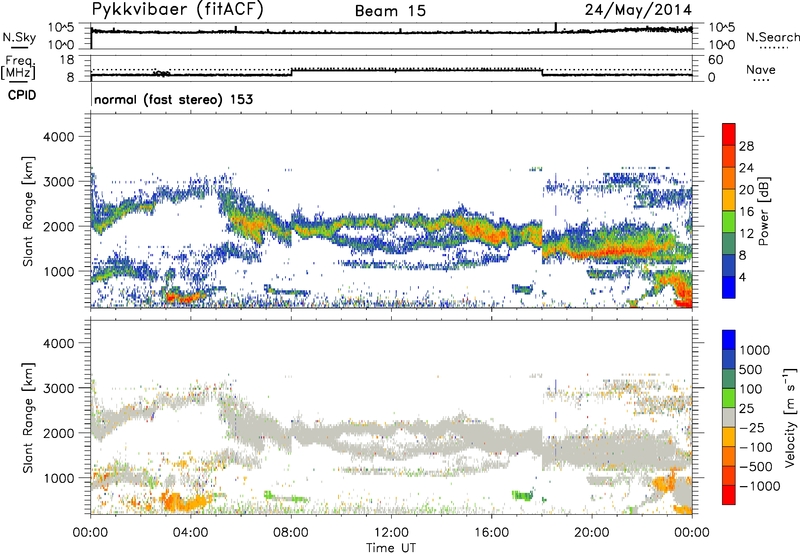The width and height of the screenshot is (800, 554).
Task: Click the 18 tick on the frequency axis
Action: point(67,59)
